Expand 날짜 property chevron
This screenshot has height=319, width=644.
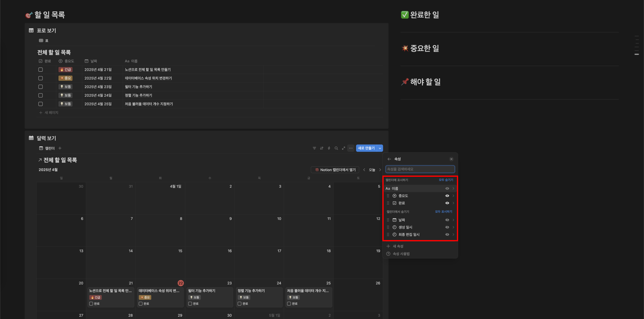coord(453,220)
